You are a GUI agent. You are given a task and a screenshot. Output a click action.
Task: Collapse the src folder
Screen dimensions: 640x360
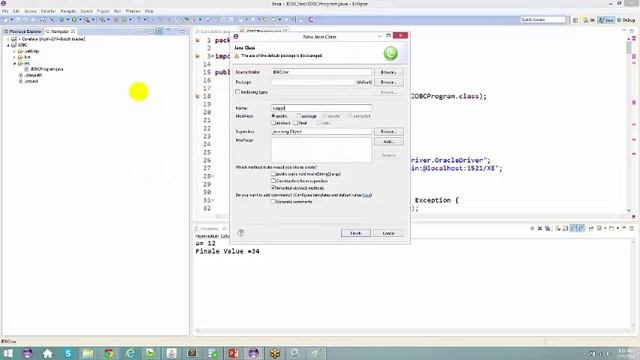click(x=15, y=64)
